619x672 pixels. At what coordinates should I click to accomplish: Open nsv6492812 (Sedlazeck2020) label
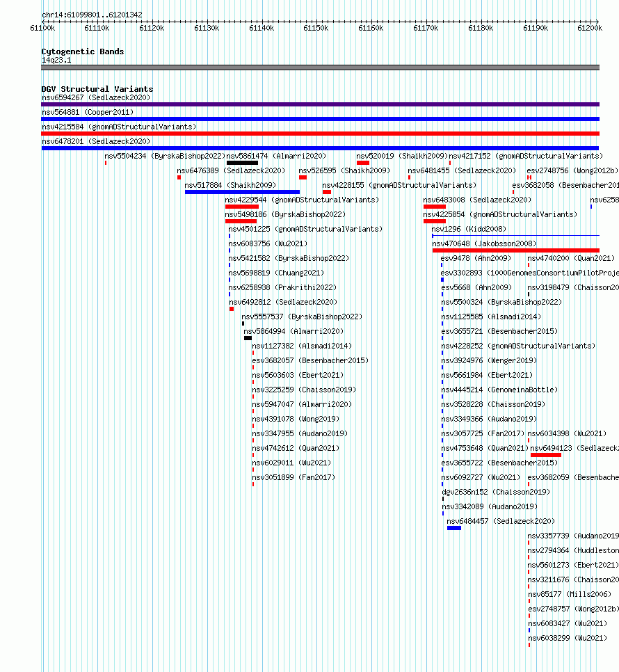click(283, 302)
